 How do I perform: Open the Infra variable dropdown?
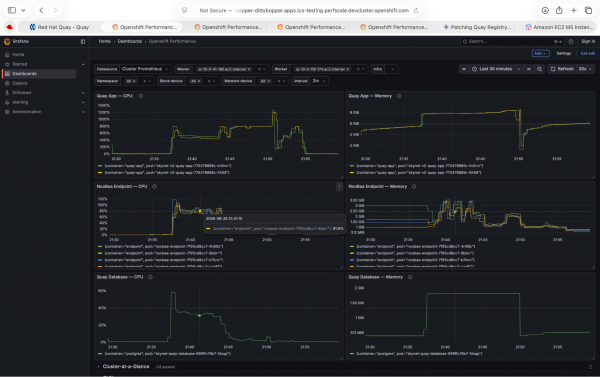coord(392,69)
